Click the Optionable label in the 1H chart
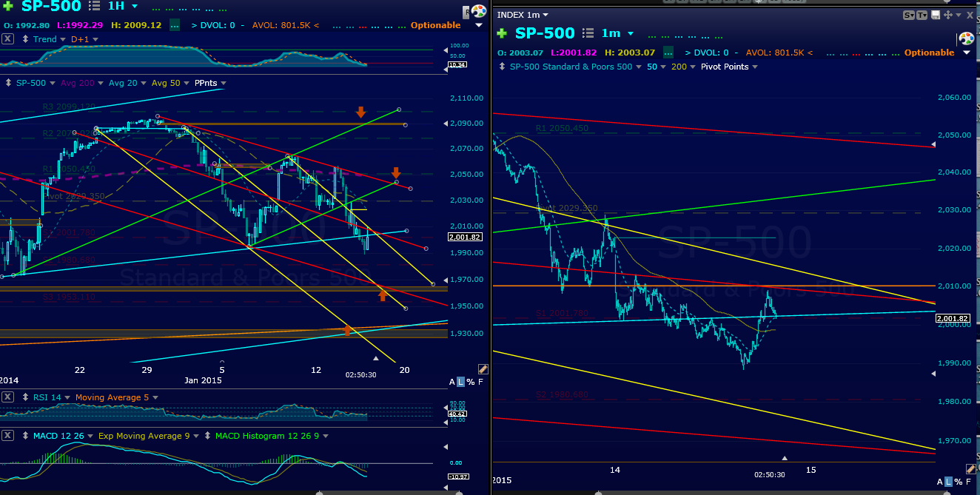Image resolution: width=980 pixels, height=495 pixels. (x=435, y=25)
